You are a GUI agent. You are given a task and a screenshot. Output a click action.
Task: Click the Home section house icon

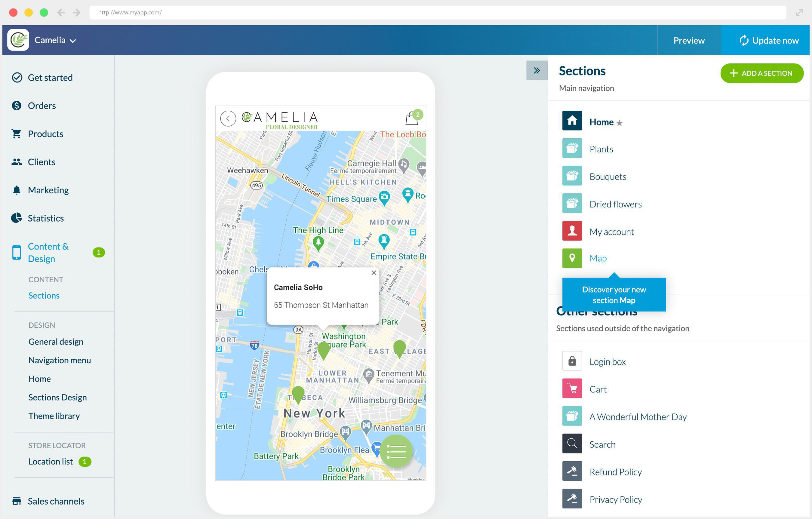point(572,120)
